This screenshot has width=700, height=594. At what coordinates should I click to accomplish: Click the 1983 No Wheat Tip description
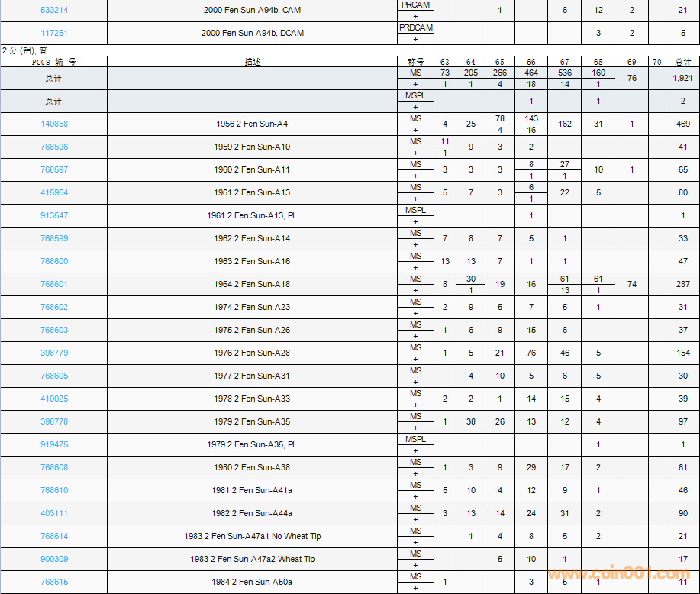(x=252, y=536)
